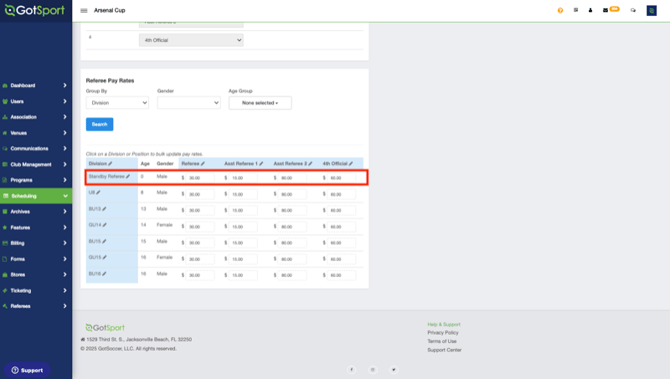Edit pencil next to Referee column header
The width and height of the screenshot is (670, 379).
[x=203, y=164]
